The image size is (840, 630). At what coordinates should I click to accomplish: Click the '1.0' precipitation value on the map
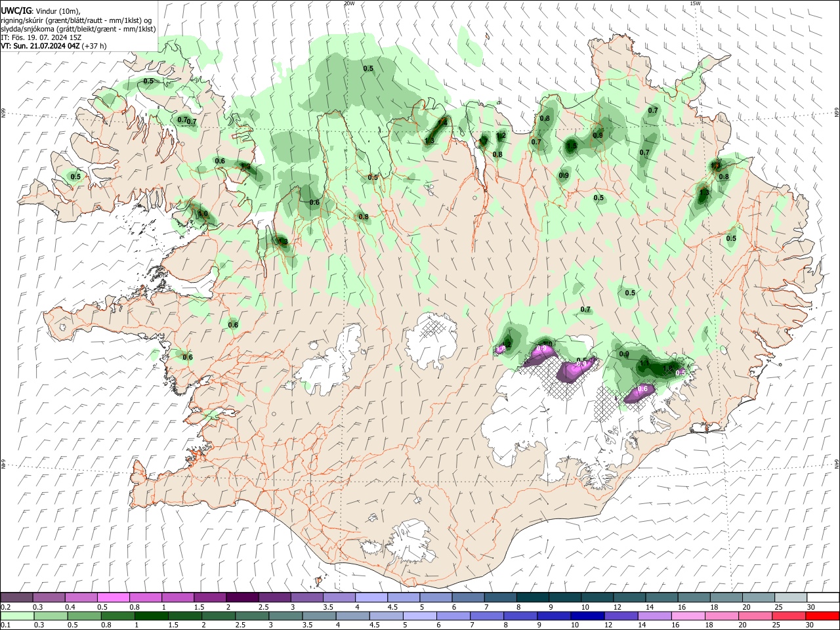(x=203, y=214)
